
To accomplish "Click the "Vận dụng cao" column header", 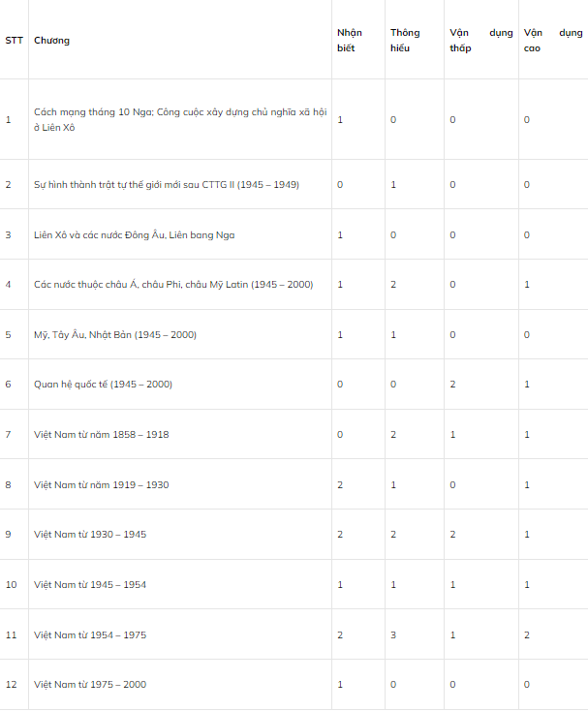I will coord(552,41).
